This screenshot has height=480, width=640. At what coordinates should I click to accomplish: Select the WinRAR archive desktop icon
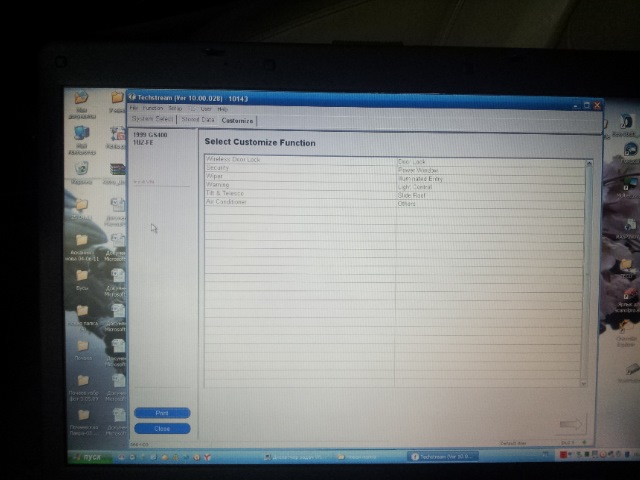(117, 173)
